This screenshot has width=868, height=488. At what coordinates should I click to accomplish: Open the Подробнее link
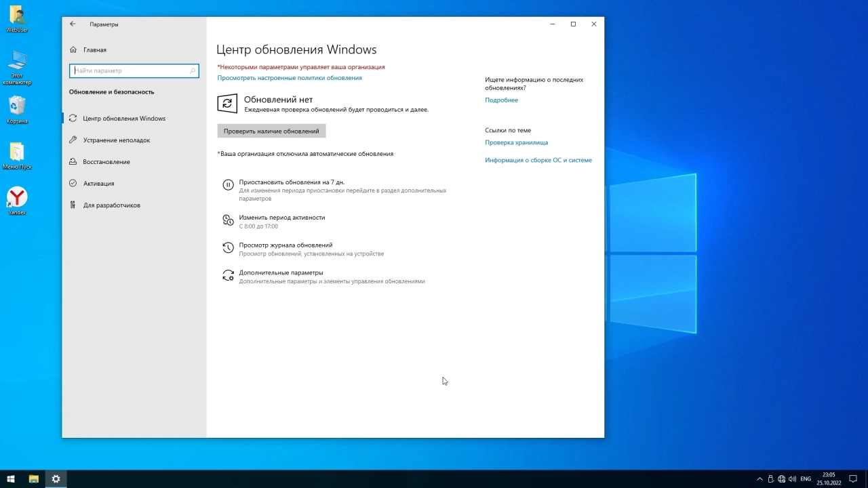(501, 100)
